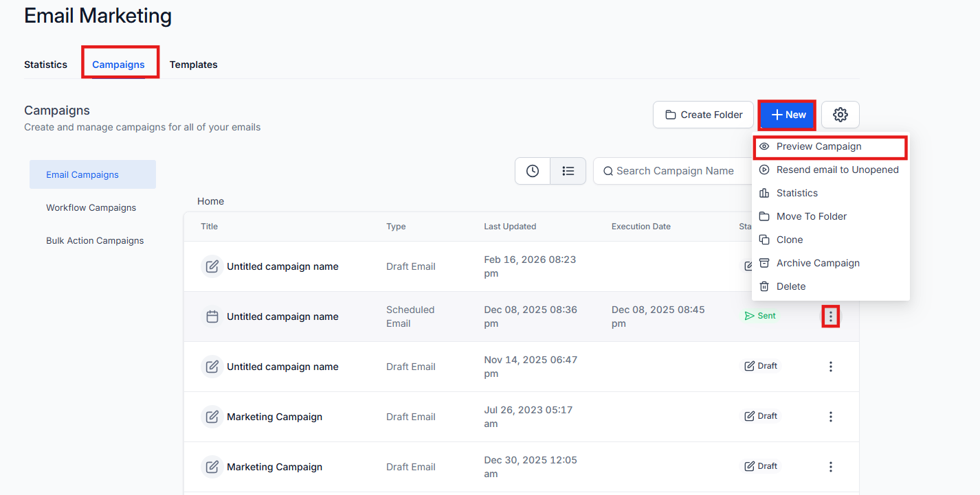Click the blue New button
The width and height of the screenshot is (980, 495).
tap(788, 115)
